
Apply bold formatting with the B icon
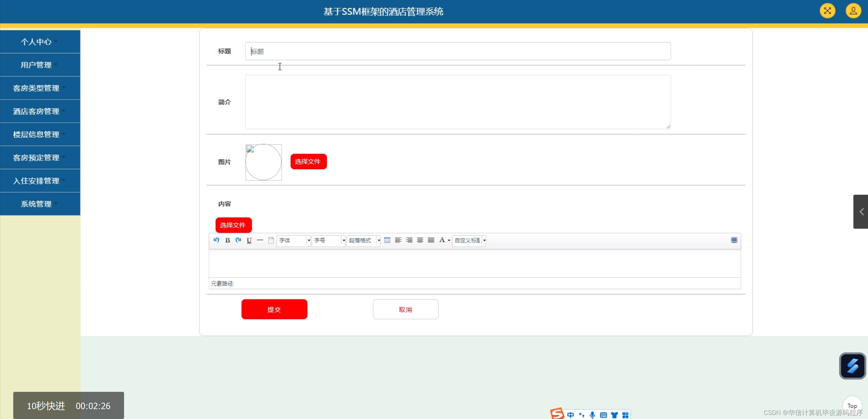pos(227,240)
